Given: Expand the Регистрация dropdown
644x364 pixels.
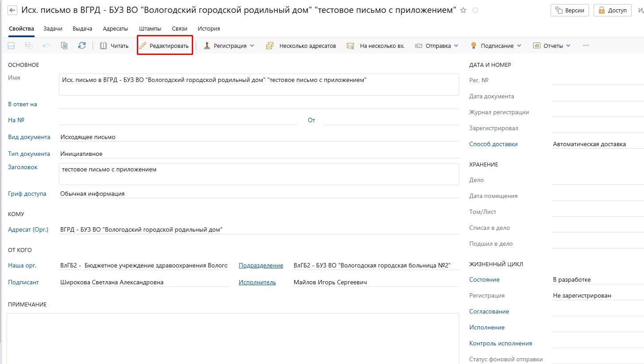Looking at the screenshot, I should click(x=229, y=46).
